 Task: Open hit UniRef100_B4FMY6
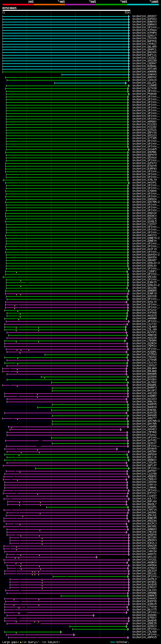144,41
